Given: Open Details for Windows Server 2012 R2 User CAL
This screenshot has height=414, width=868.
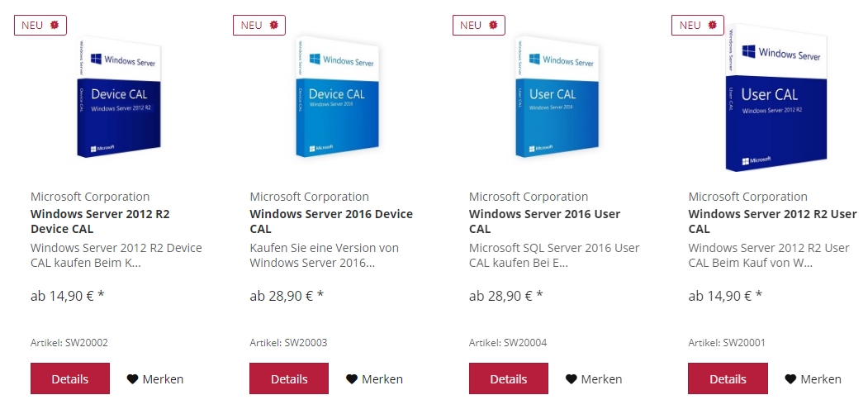Looking at the screenshot, I should 728,378.
